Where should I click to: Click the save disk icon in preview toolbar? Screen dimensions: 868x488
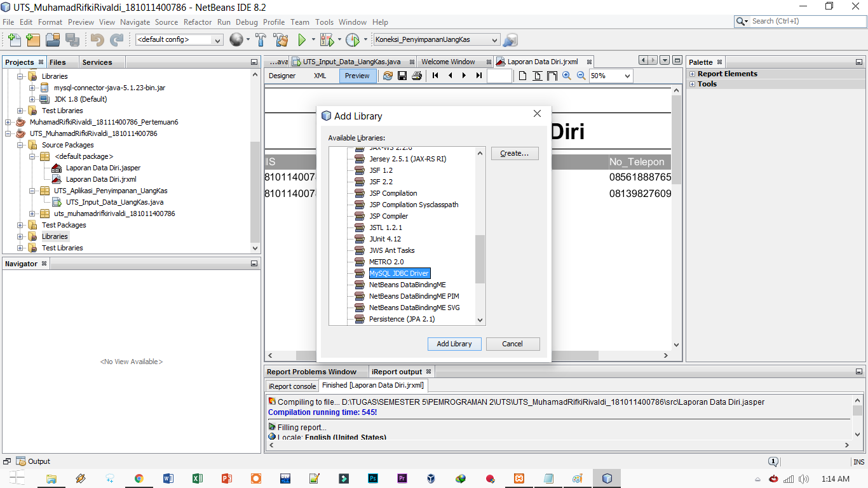tap(402, 76)
